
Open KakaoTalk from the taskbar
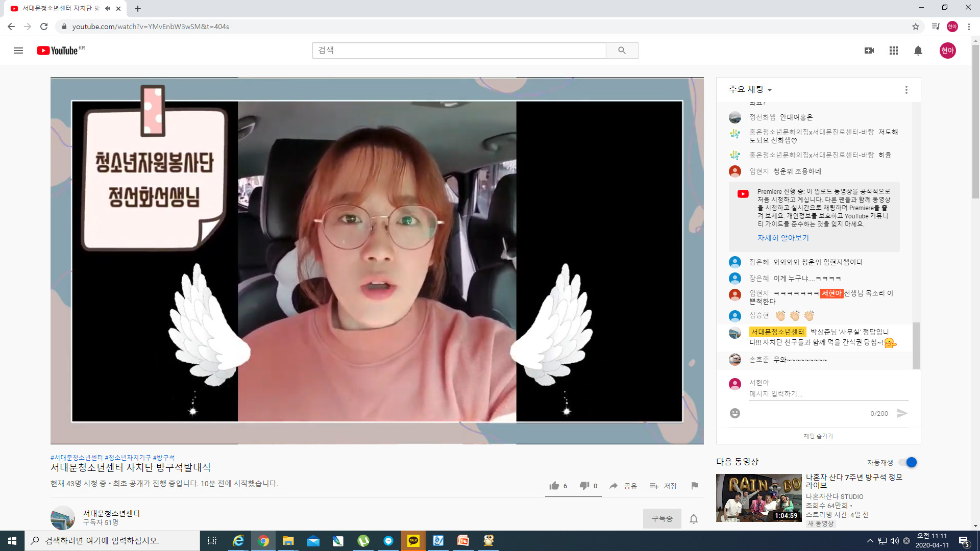click(413, 540)
